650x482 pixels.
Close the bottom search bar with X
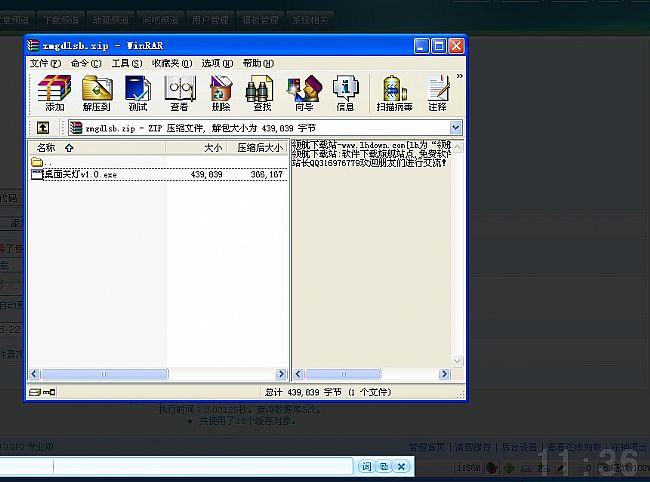401,467
